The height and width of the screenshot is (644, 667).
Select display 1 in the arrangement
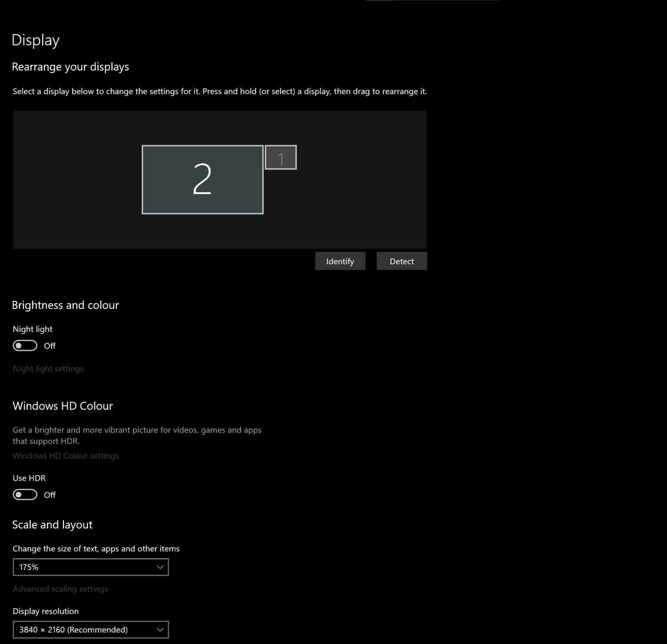(x=281, y=157)
